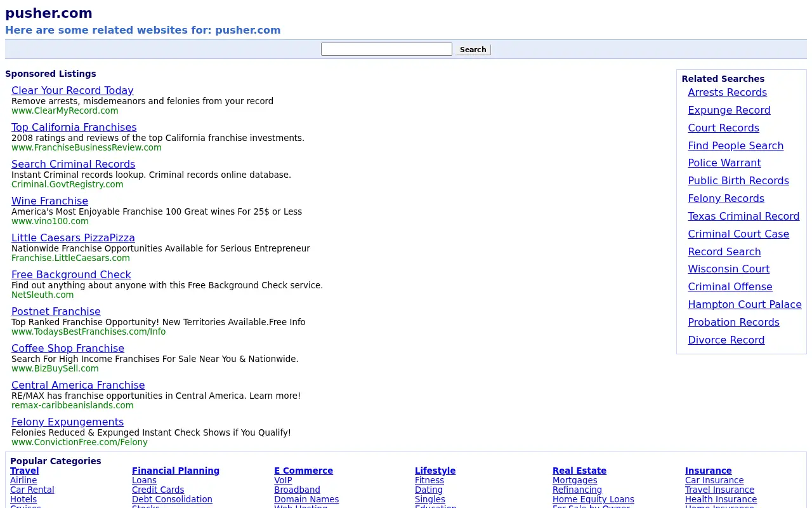
Task: Open the Real Estate category heading
Action: click(x=579, y=471)
